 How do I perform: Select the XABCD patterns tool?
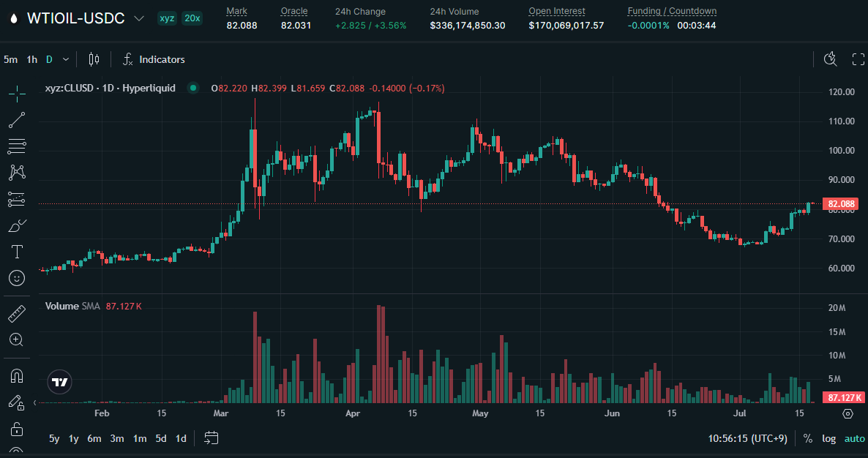17,173
